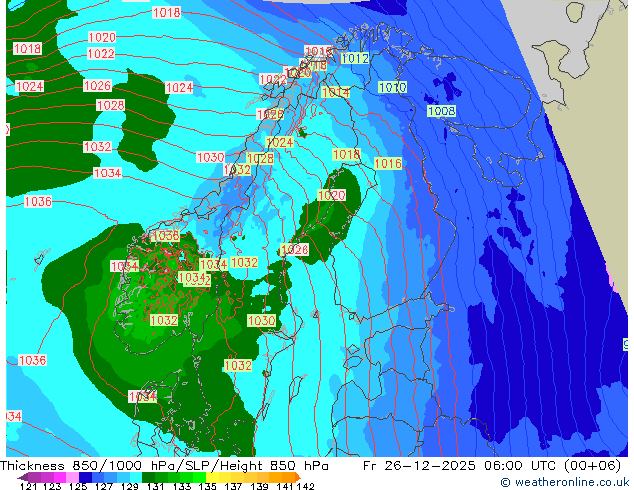Open the weatheronline.co.uk copyright link
The width and height of the screenshot is (634, 490).
(564, 482)
